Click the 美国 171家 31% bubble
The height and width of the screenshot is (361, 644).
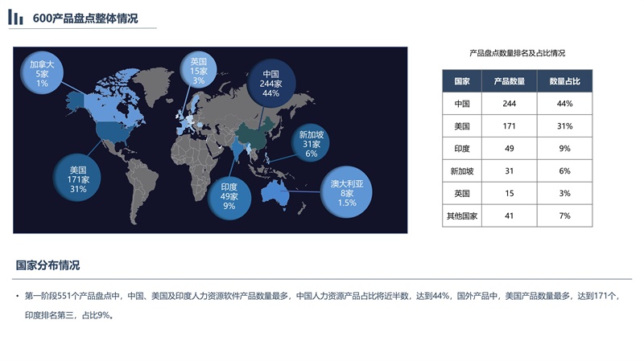(x=77, y=179)
